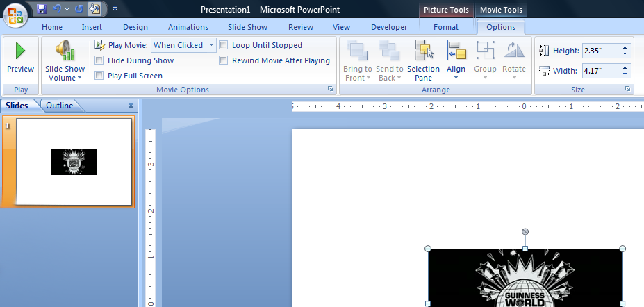The height and width of the screenshot is (307, 644).
Task: Toggle Loop Until Stopped checkbox
Action: (224, 45)
